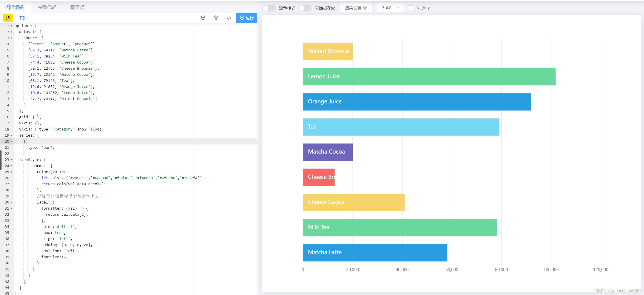The height and width of the screenshot is (295, 644).
Task: Select the JS language badge
Action: coord(7,18)
